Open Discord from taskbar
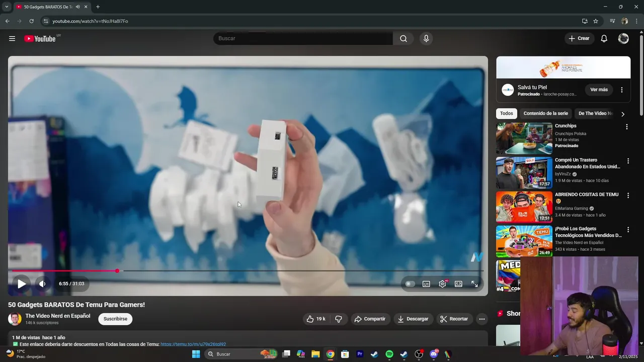Viewport: 644px width, 362px height. click(x=434, y=354)
